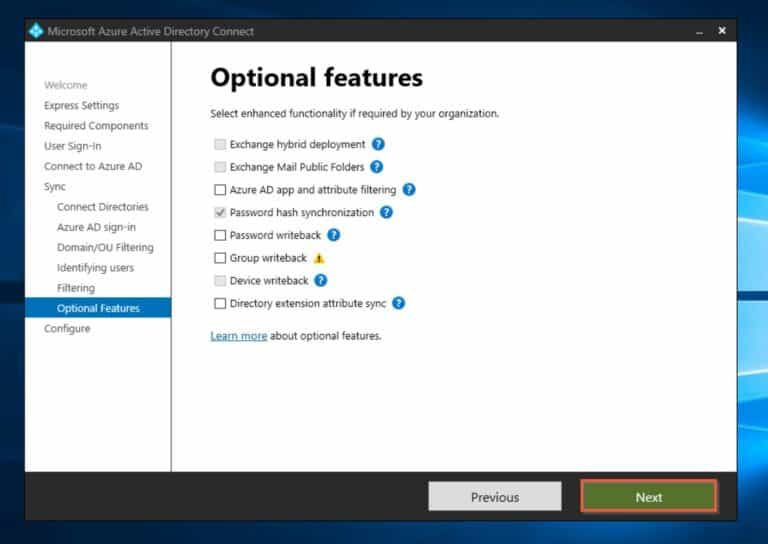Click the Azure AD Connect logo in title bar
The image size is (768, 544).
click(36, 31)
